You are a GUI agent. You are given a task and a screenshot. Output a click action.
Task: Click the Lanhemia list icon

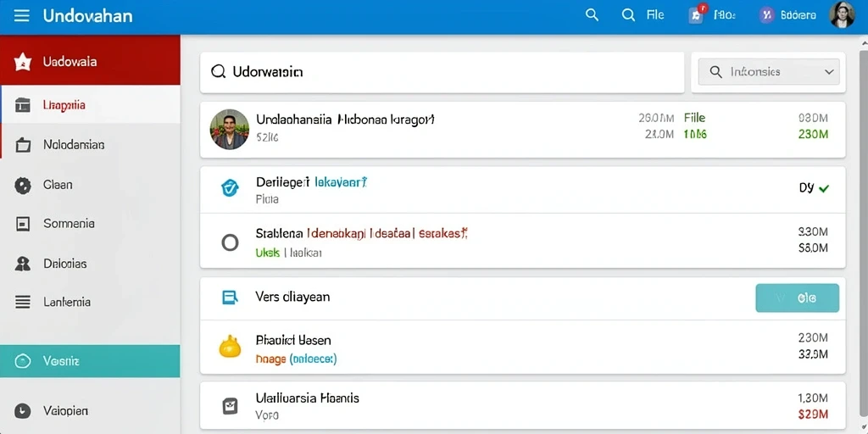[22, 303]
